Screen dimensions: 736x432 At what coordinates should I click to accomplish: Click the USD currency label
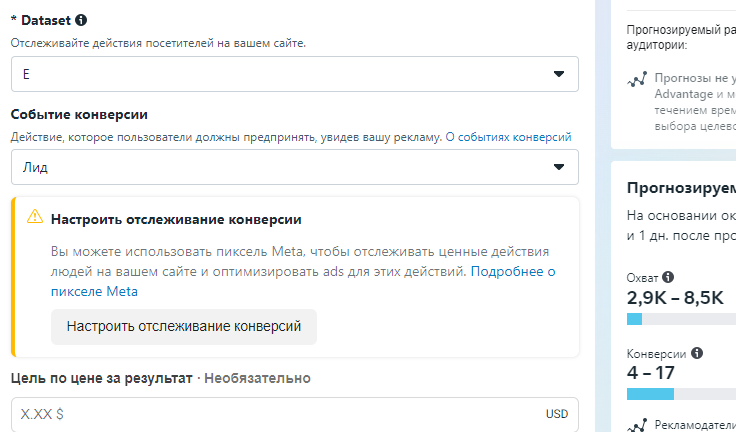point(557,414)
